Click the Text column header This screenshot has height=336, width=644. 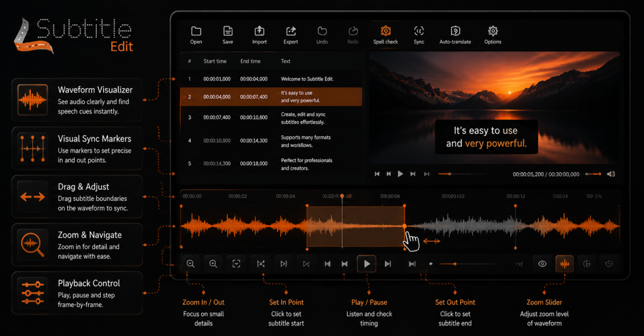286,61
